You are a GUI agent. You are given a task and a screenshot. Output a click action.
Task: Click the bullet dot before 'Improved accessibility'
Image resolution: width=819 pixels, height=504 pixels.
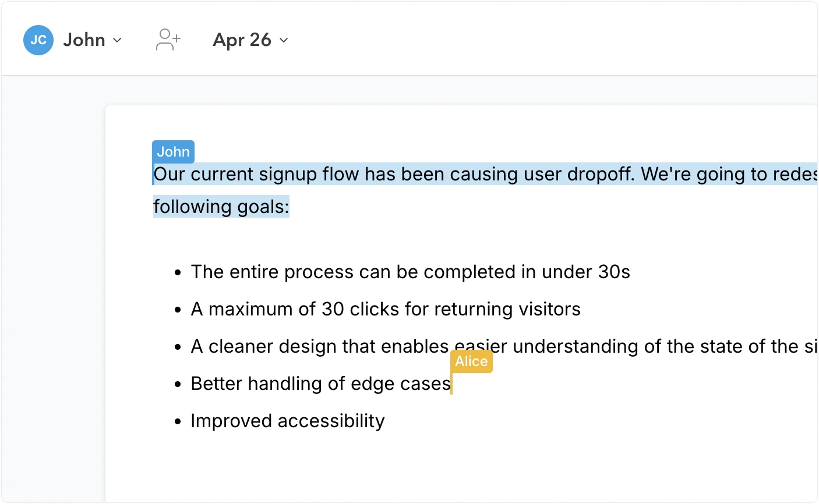point(178,421)
